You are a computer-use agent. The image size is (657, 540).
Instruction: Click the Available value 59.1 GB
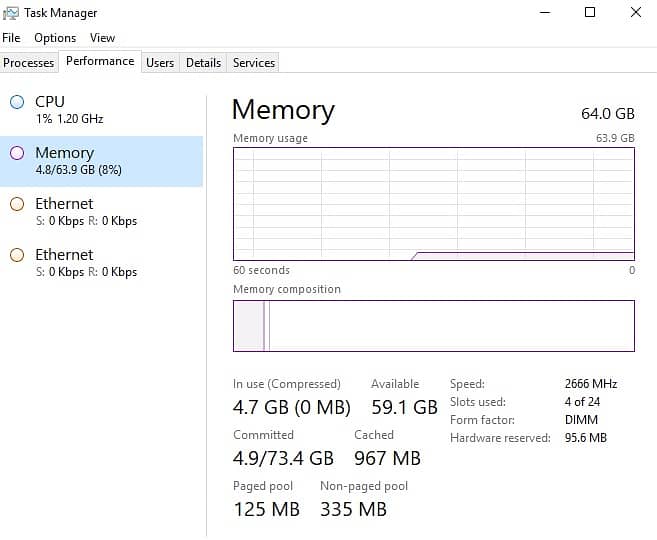404,407
